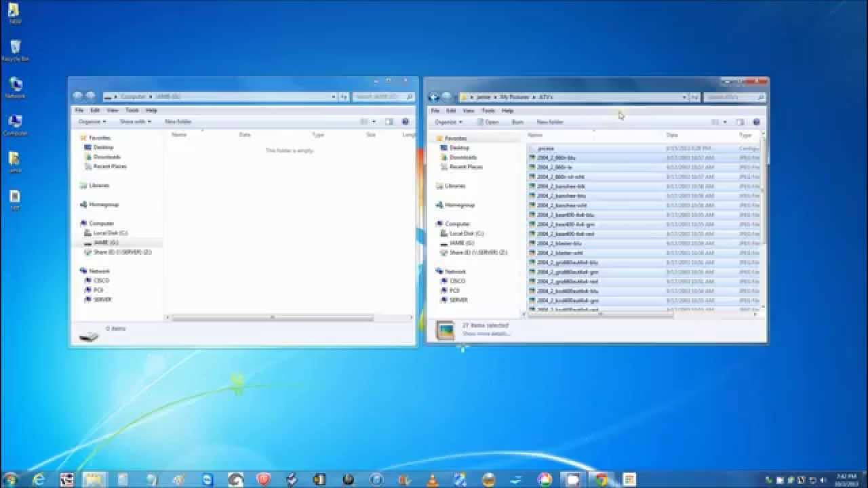Select Local Disk (C:) in JAMIE (G:) window
Viewport: 868px width, 488px height.
click(x=110, y=232)
